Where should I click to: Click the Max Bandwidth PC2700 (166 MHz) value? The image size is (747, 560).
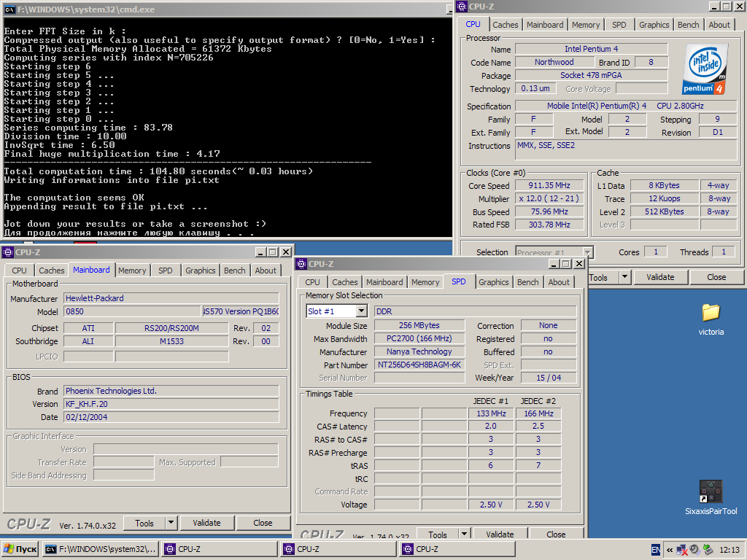click(419, 338)
